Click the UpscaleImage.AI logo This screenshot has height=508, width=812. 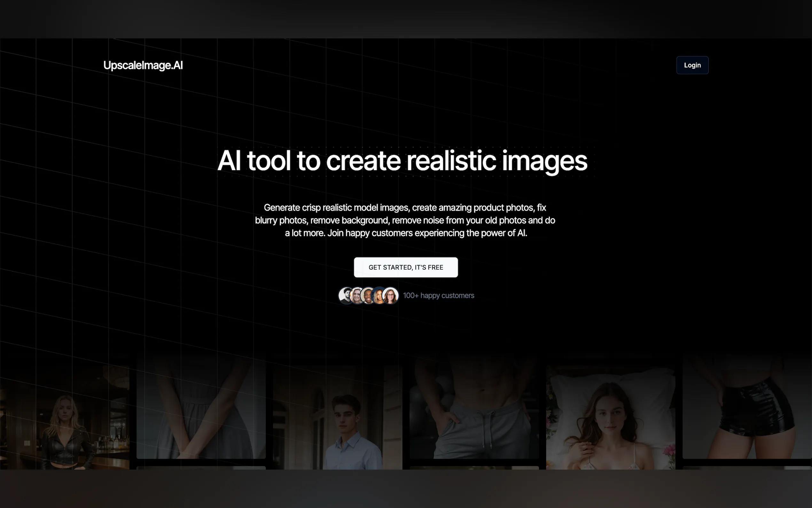(143, 65)
